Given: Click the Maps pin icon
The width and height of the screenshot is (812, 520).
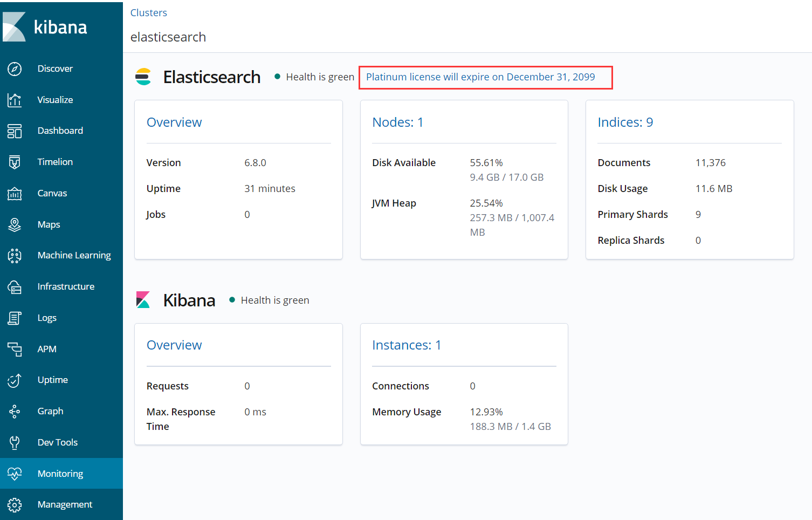Looking at the screenshot, I should coord(15,224).
